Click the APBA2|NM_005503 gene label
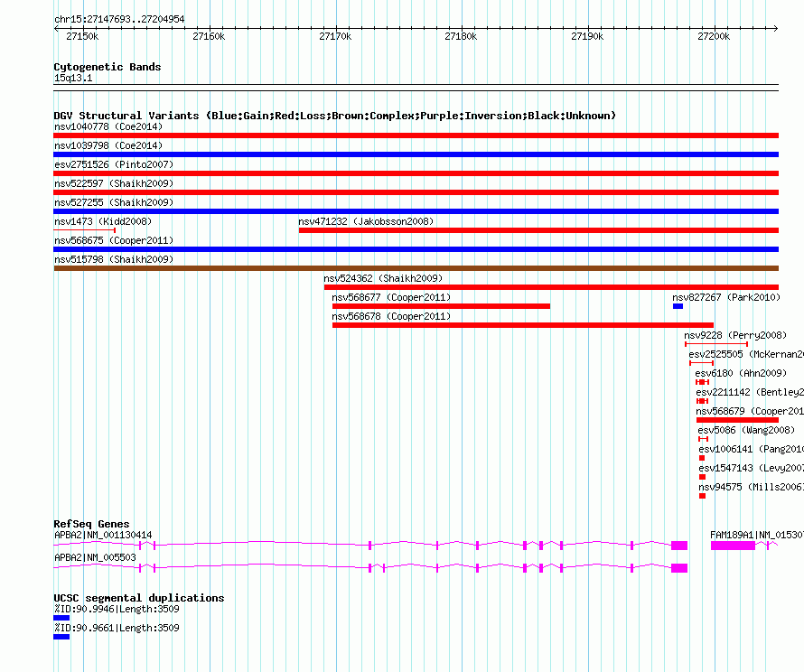 (x=96, y=557)
